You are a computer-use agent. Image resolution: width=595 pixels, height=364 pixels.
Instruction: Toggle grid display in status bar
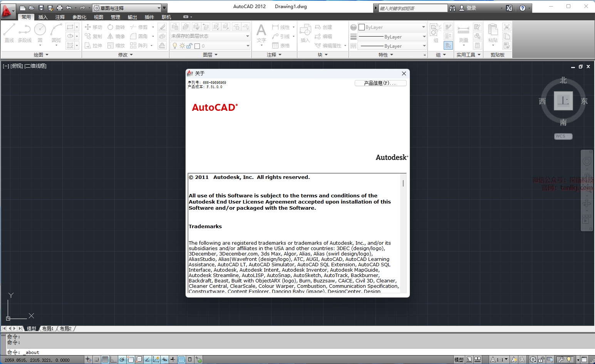click(x=105, y=359)
